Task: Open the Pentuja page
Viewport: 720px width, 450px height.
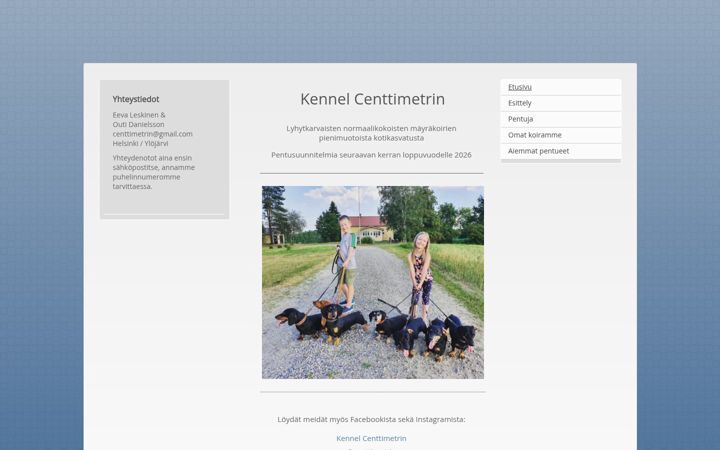Action: (561, 119)
